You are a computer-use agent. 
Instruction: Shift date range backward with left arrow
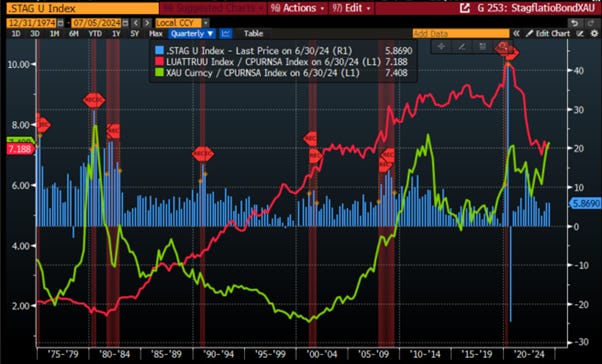pos(136,23)
